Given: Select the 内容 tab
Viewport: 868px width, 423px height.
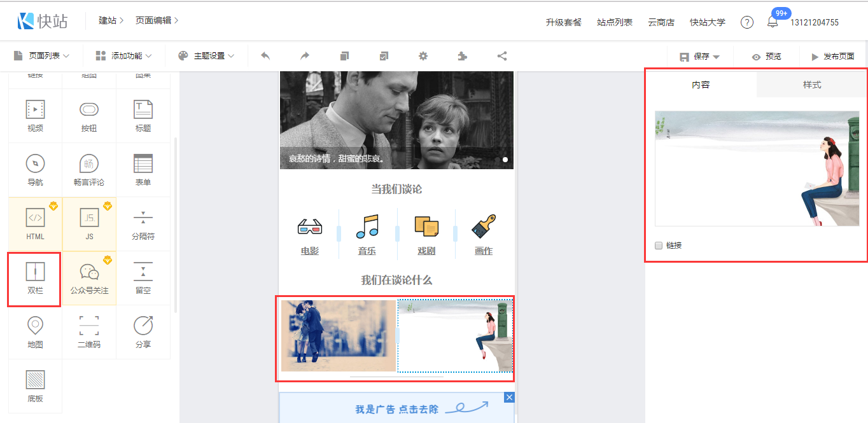Looking at the screenshot, I should coord(701,85).
